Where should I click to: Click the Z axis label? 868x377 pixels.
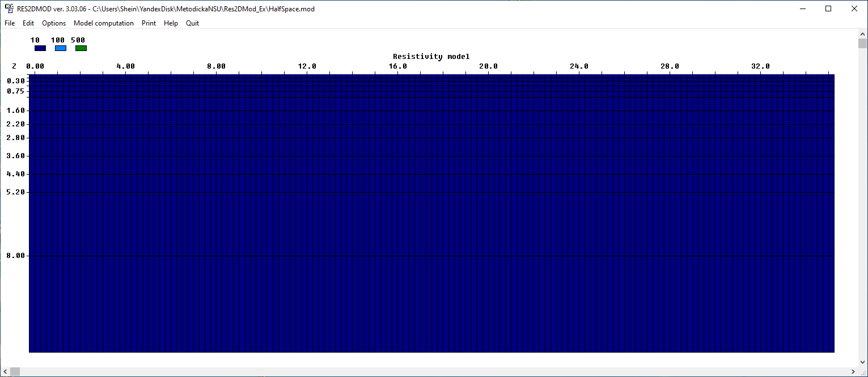(14, 66)
